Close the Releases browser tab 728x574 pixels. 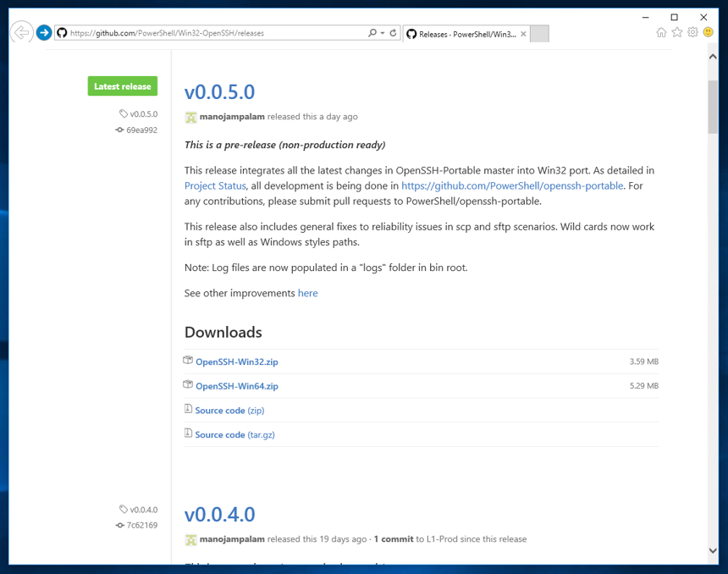click(x=523, y=34)
